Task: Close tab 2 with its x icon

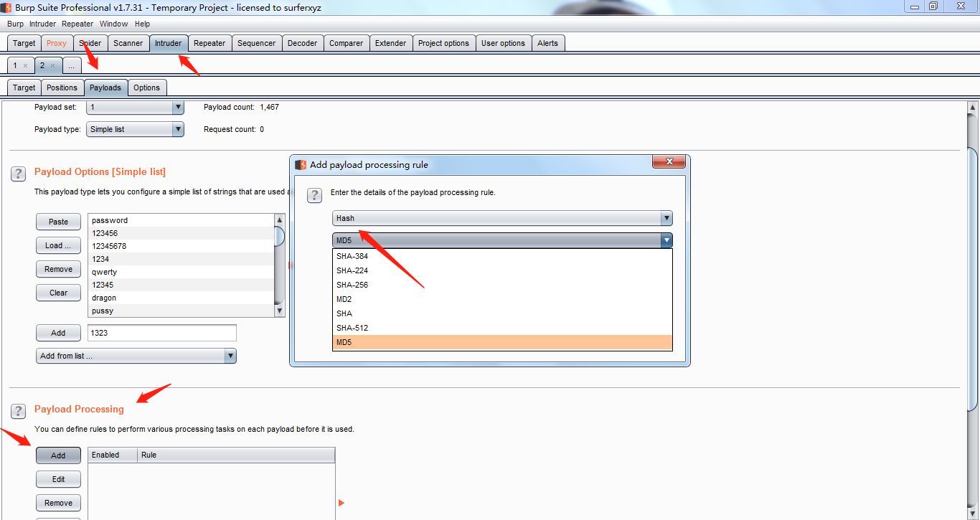Action: point(52,65)
